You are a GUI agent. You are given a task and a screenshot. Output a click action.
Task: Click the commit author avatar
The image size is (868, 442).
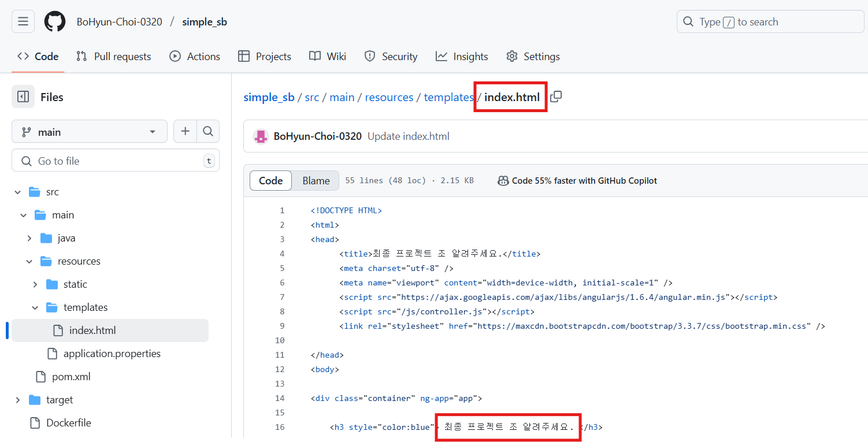[261, 136]
